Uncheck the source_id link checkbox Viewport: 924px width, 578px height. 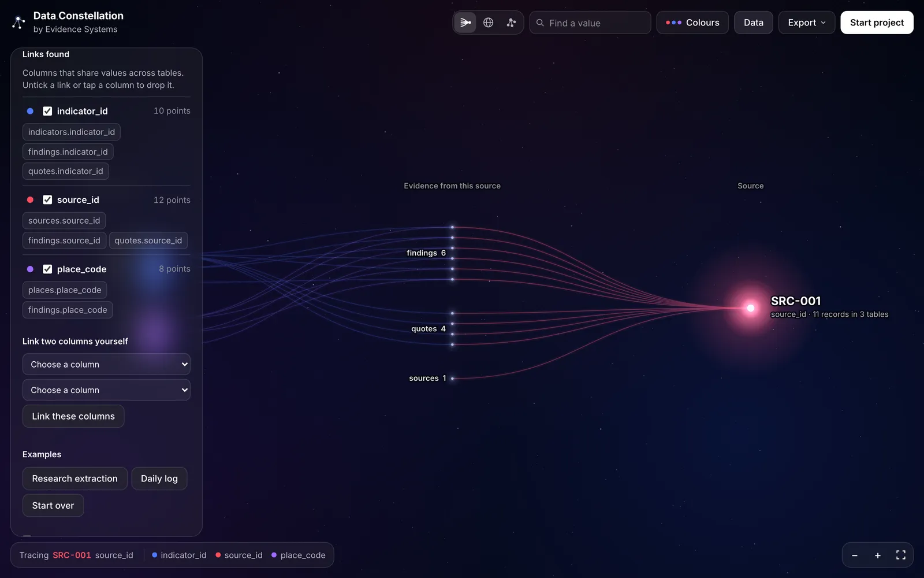click(47, 200)
